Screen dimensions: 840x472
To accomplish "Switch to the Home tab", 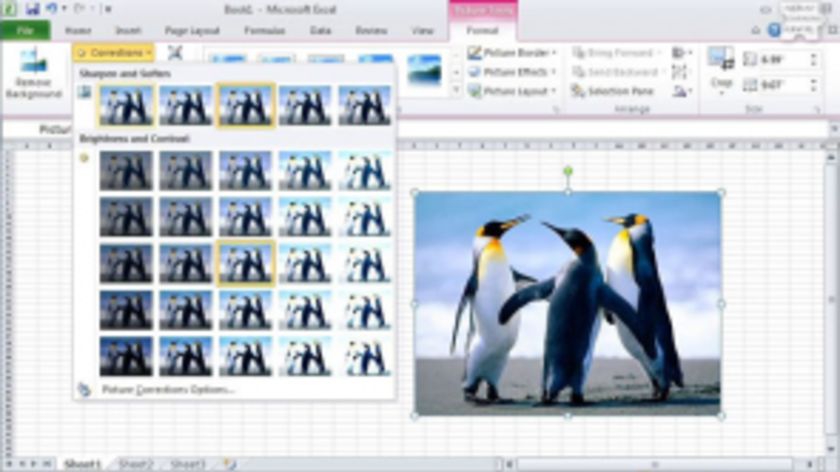I will click(78, 31).
